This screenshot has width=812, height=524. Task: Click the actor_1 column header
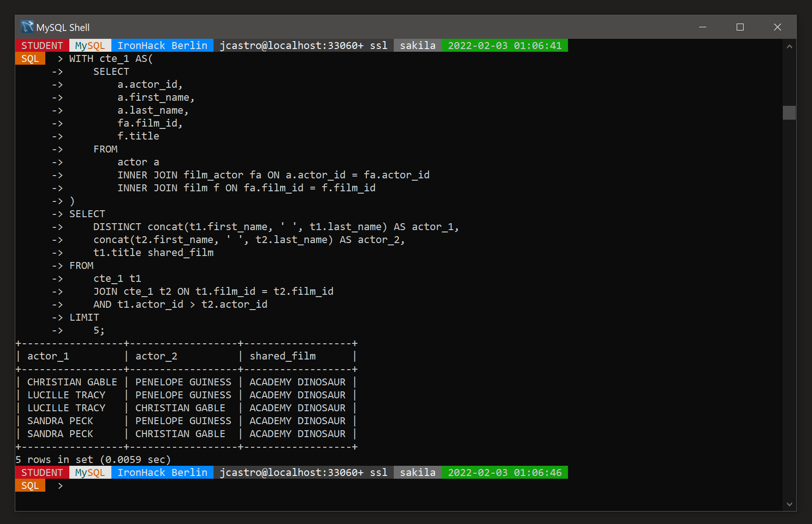click(x=48, y=356)
